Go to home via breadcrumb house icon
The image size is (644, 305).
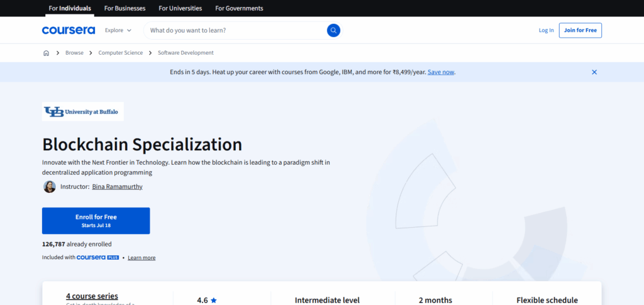46,53
